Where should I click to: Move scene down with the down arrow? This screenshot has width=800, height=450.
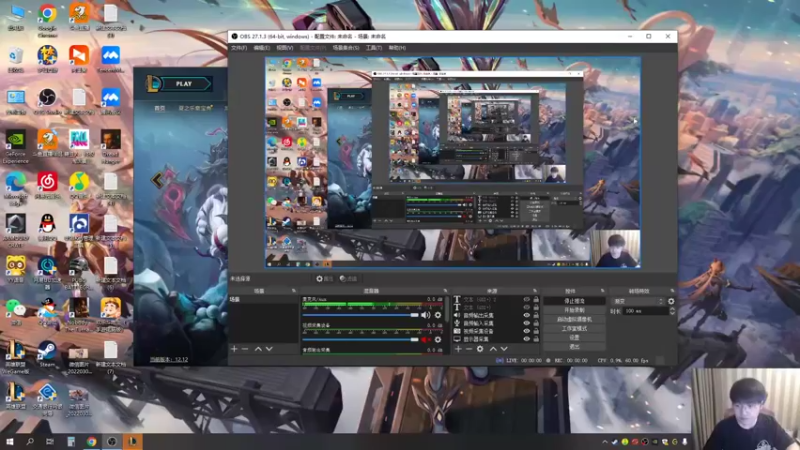coord(269,349)
